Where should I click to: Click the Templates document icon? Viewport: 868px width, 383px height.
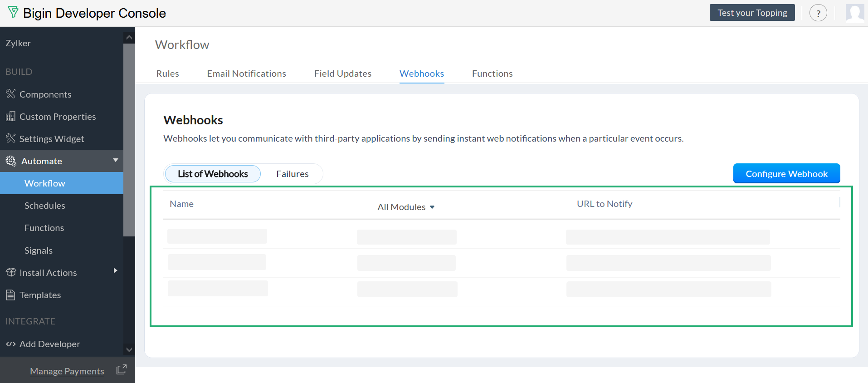point(10,295)
